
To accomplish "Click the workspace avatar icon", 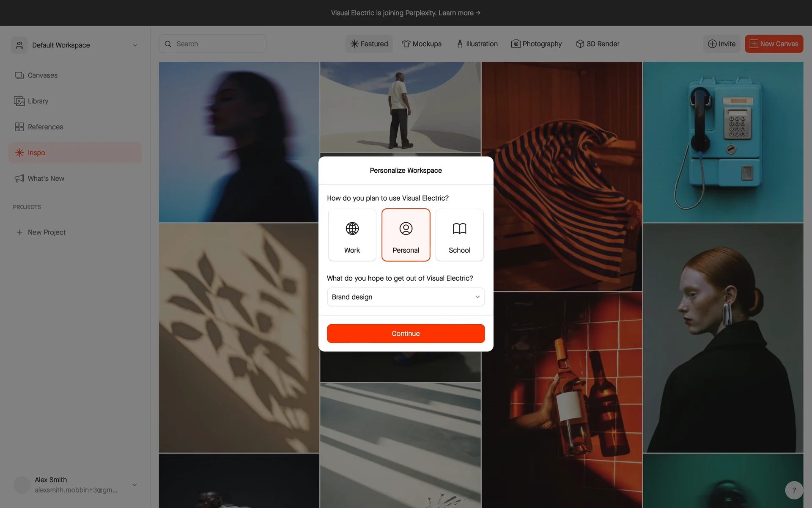I will click(19, 45).
